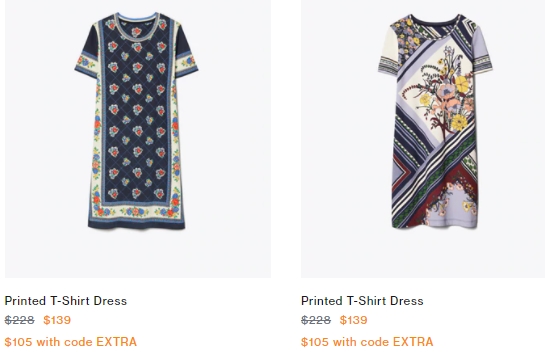Image resolution: width=545 pixels, height=360 pixels.
Task: Open the lavender scarf-print dress image
Action: click(423, 139)
